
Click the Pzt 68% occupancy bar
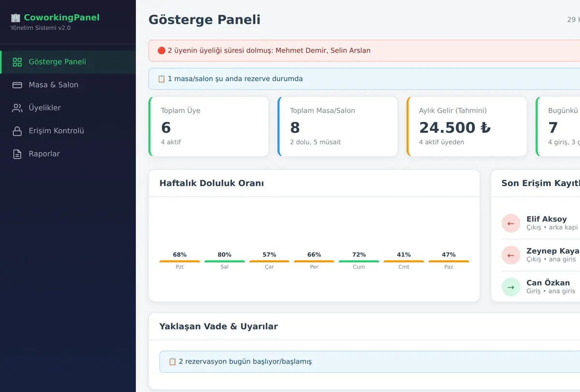180,261
